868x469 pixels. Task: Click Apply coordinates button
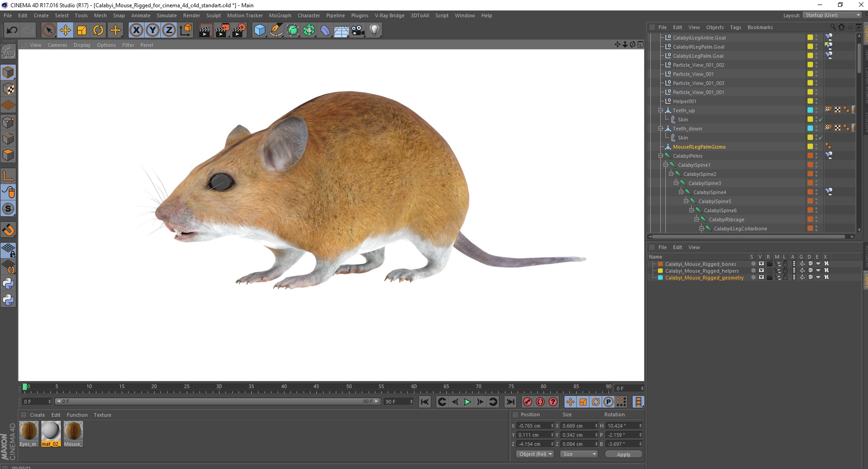(x=624, y=454)
